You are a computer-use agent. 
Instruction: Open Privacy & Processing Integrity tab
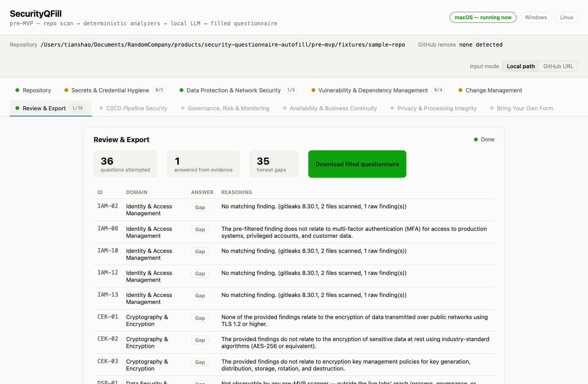coord(434,108)
